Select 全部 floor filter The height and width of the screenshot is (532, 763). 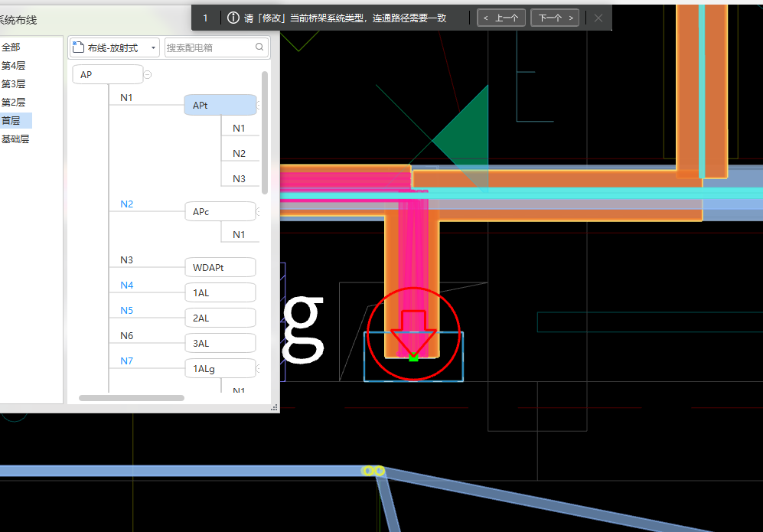click(11, 47)
